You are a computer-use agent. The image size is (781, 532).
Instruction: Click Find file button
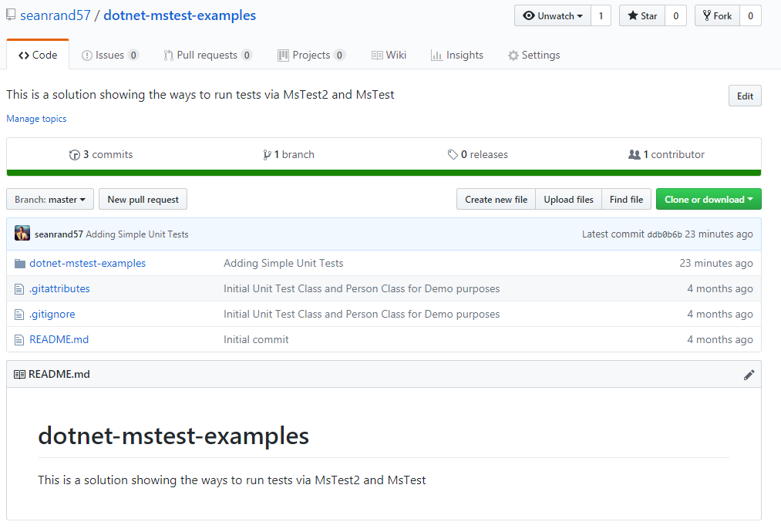click(x=626, y=199)
